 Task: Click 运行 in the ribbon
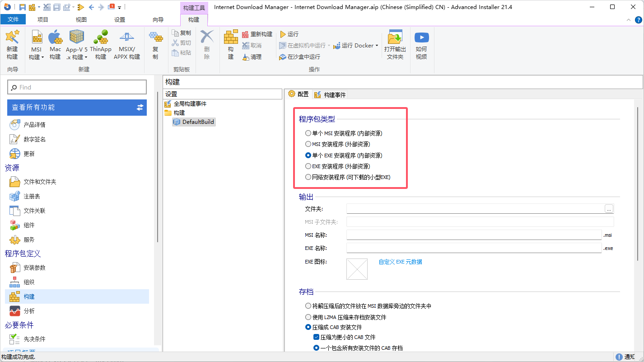(289, 34)
